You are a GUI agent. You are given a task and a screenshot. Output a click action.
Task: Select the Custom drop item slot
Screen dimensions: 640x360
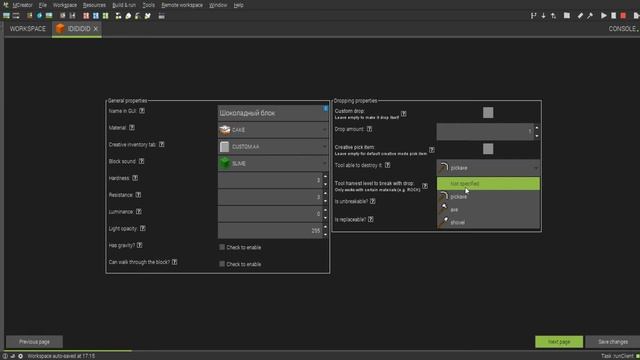click(x=488, y=113)
